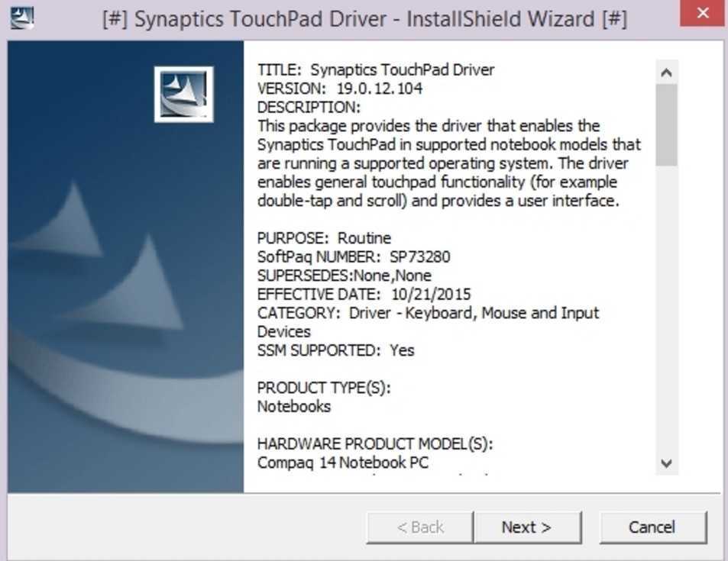Image resolution: width=728 pixels, height=561 pixels.
Task: Click the PURPOSE: Routine text
Action: [x=324, y=238]
